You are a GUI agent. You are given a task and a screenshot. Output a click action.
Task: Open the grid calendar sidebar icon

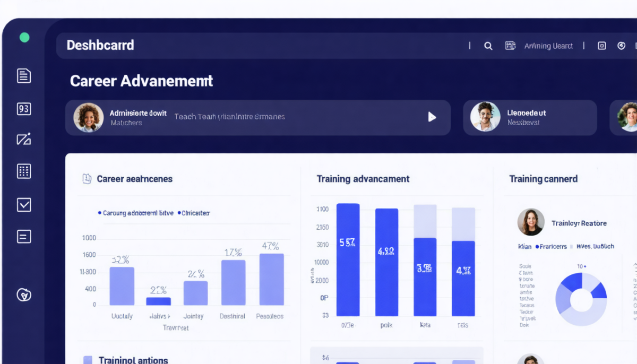pos(24,171)
